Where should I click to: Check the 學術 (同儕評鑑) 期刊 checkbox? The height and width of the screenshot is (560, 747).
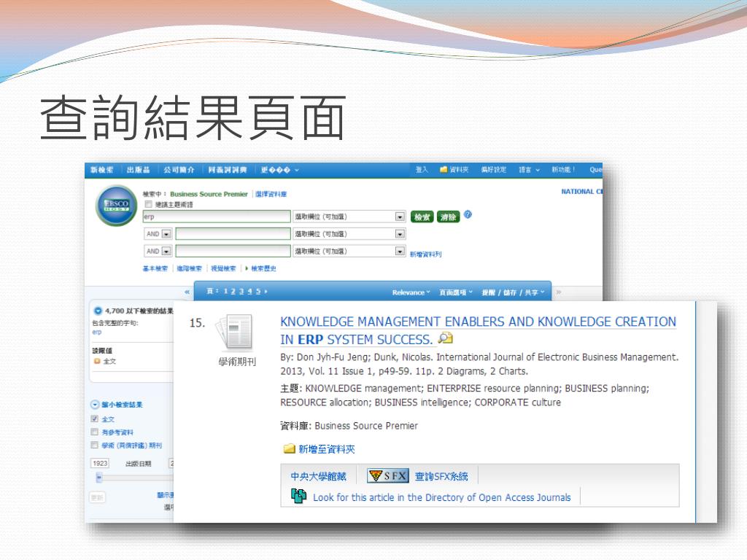click(x=94, y=446)
